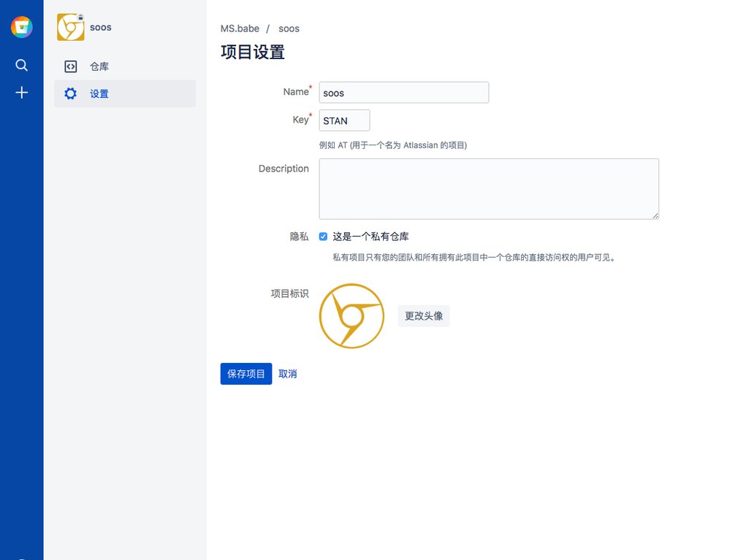Open search with the magnifier icon

[21, 65]
